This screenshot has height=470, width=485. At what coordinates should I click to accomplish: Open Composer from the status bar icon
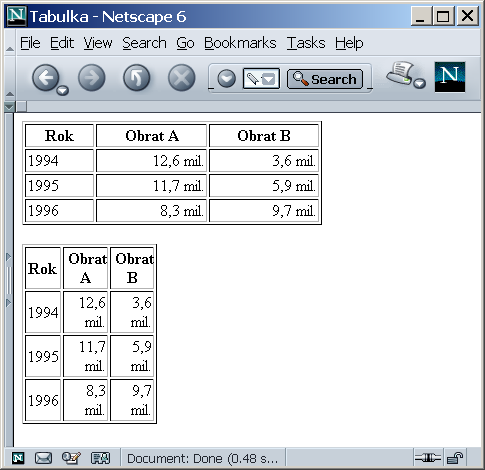click(71, 458)
